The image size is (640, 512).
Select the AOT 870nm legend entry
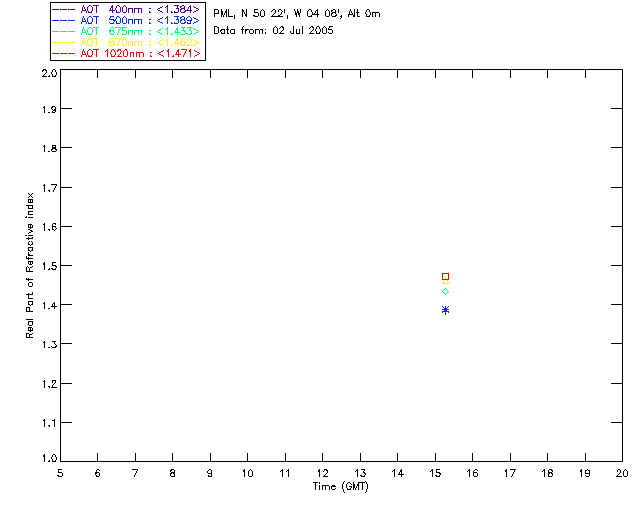[x=127, y=42]
